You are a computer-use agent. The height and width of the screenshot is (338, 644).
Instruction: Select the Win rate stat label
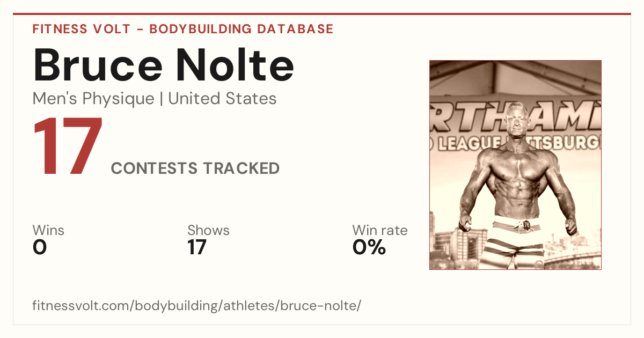click(380, 231)
